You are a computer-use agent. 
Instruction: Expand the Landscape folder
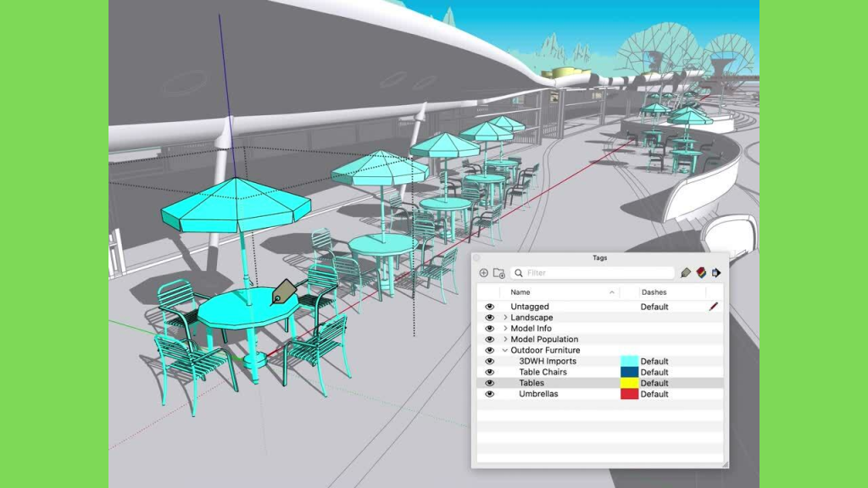pyautogui.click(x=505, y=318)
